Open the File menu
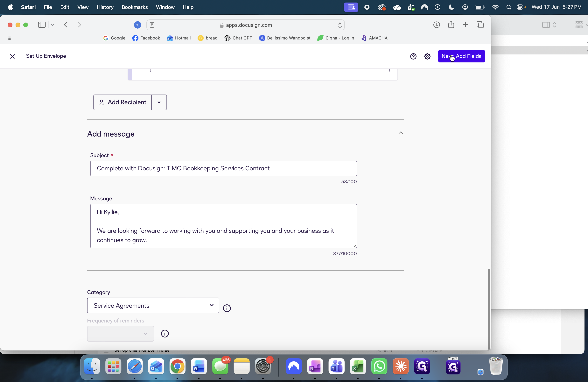The height and width of the screenshot is (382, 588). [48, 7]
